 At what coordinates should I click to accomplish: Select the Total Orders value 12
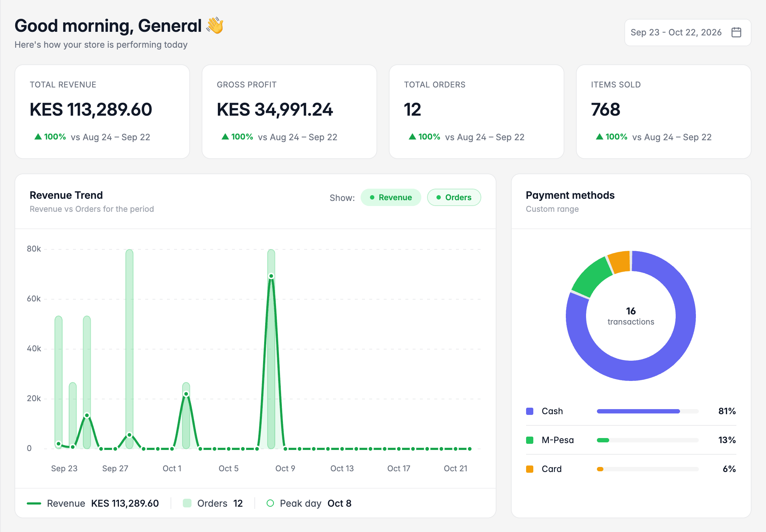click(412, 110)
